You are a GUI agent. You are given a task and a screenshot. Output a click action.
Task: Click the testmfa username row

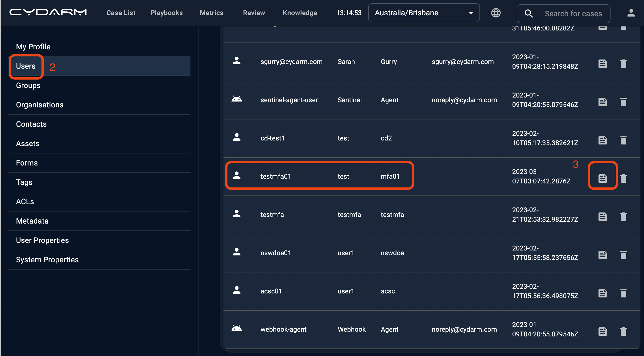272,215
